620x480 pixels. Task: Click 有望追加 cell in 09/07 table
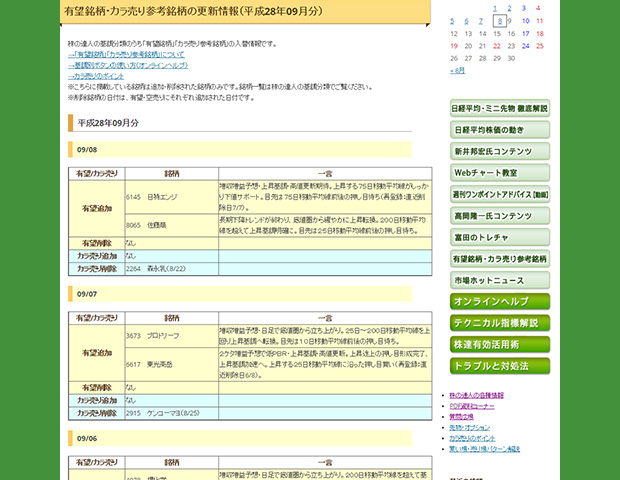(x=97, y=353)
